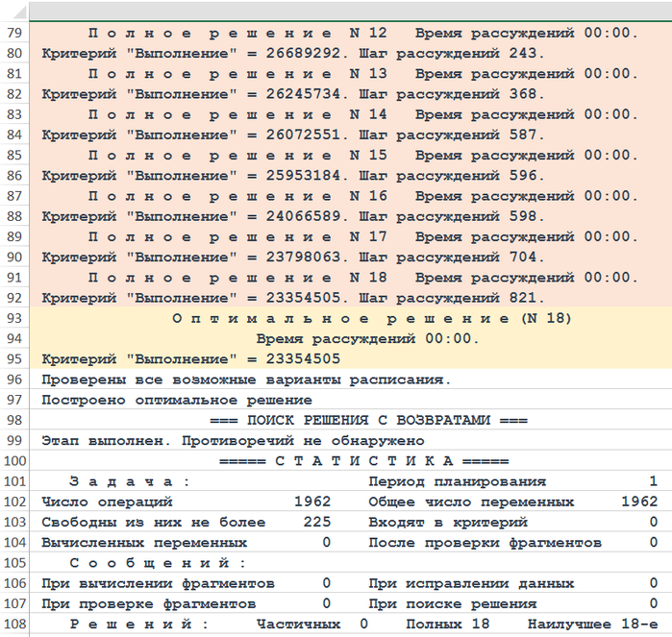The height and width of the screenshot is (637, 672).
Task: Select value 225 next to 'Свободны из них'
Action: point(316,522)
